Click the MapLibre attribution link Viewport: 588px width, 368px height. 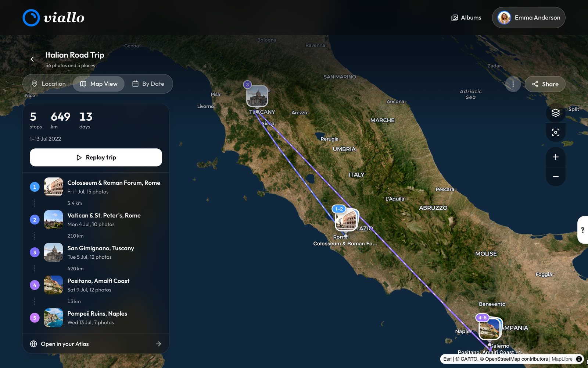[562, 359]
